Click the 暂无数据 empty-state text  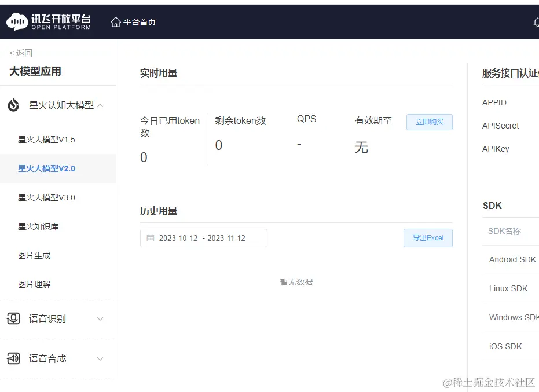pos(296,282)
